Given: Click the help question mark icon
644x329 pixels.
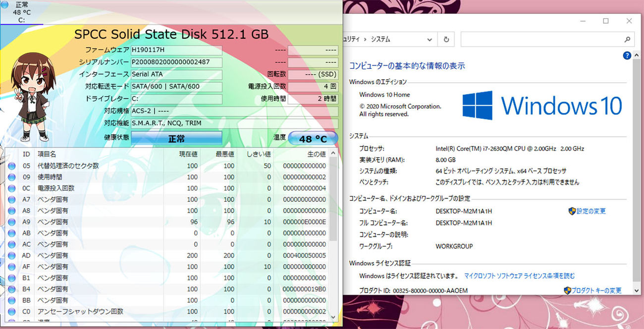Looking at the screenshot, I should pos(627,55).
